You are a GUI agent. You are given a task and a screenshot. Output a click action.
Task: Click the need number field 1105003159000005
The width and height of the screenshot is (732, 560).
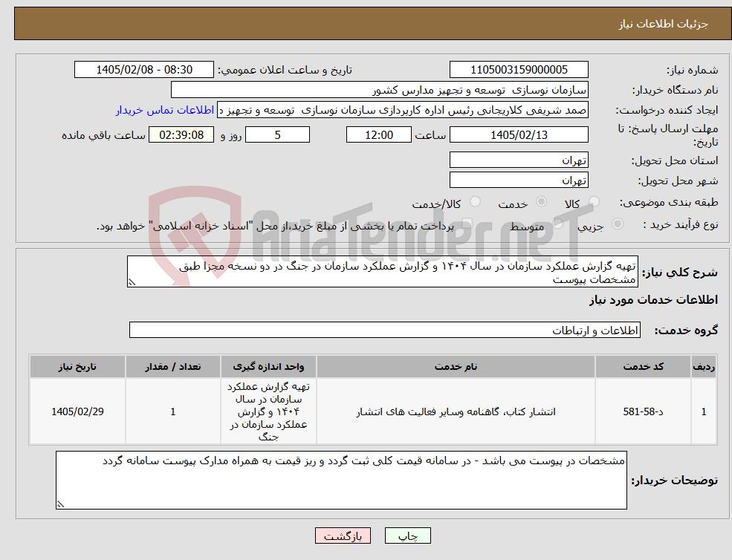pyautogui.click(x=519, y=70)
